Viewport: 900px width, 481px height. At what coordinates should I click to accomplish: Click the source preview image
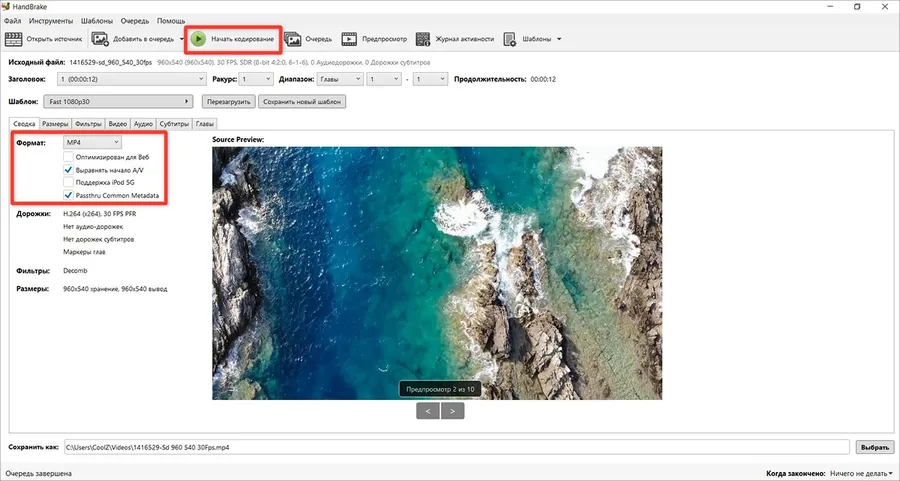coord(437,273)
